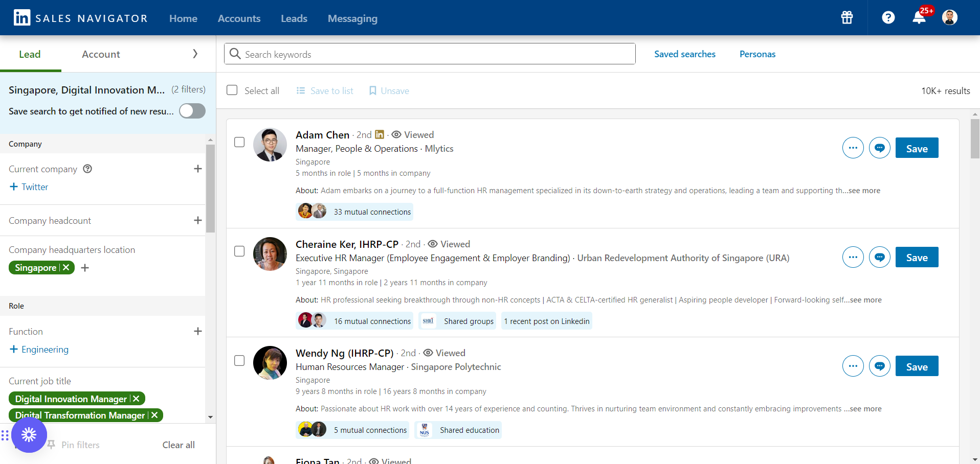
Task: Check the Select all checkbox
Action: tap(232, 90)
